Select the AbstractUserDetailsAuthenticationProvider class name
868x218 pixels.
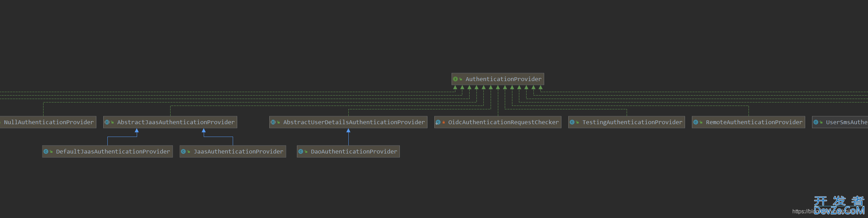coord(354,122)
